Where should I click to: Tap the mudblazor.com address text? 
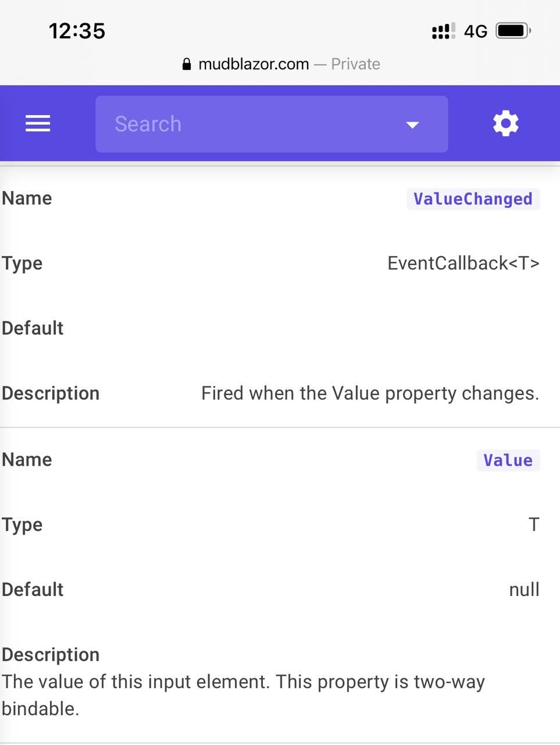(254, 64)
